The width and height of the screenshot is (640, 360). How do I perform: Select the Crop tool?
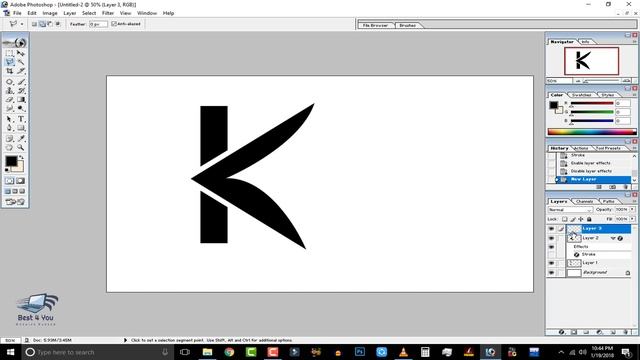point(9,71)
